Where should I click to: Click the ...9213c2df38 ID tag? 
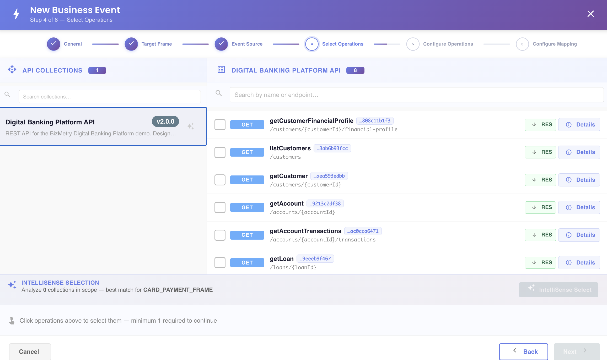pyautogui.click(x=325, y=203)
